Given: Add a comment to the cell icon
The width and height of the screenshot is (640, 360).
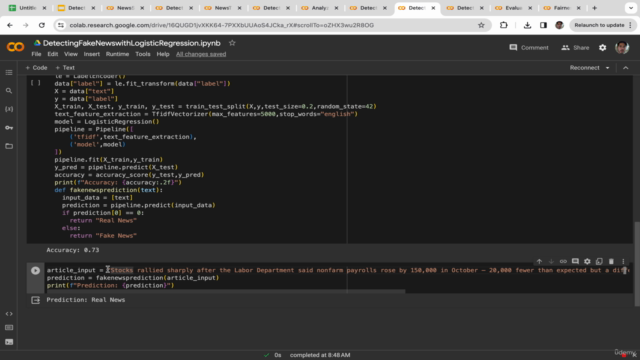Looking at the screenshot, I should pos(575,261).
